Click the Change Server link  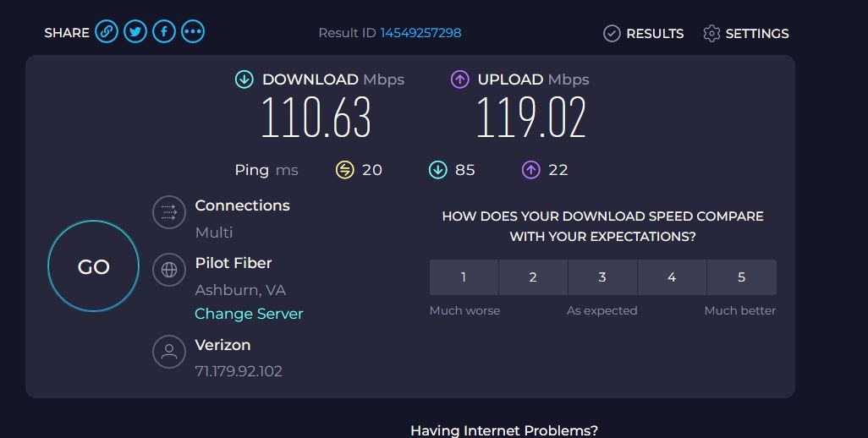(x=249, y=314)
